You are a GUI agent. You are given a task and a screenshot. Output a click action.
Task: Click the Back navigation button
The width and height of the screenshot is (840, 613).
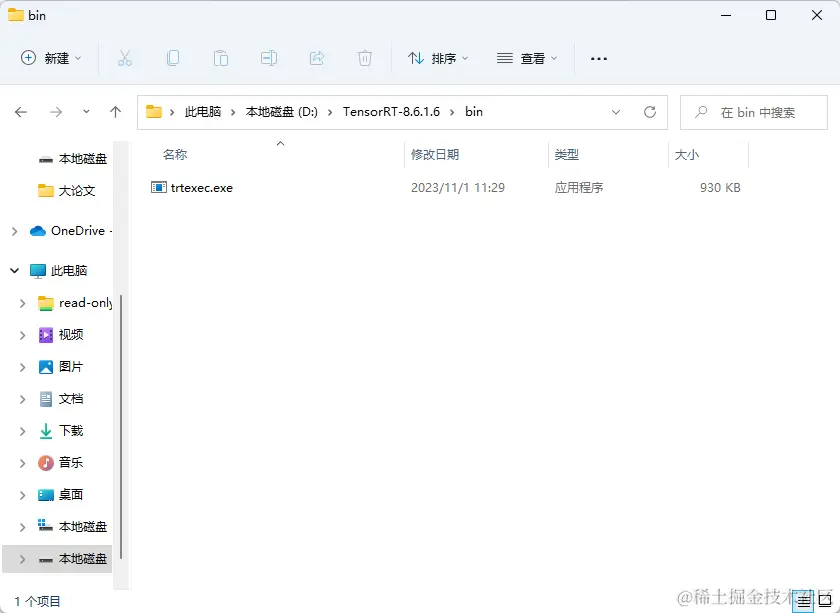[x=21, y=112]
